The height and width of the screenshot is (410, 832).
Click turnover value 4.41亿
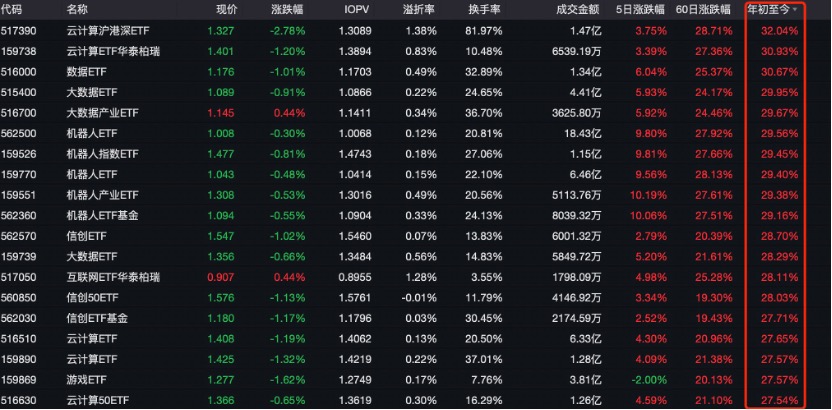(586, 92)
